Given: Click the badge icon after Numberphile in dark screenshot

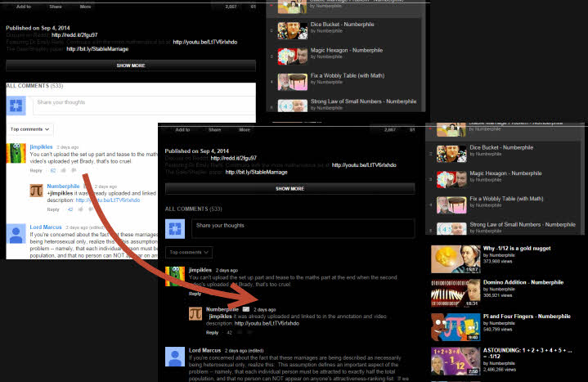Looking at the screenshot, I should tap(246, 309).
